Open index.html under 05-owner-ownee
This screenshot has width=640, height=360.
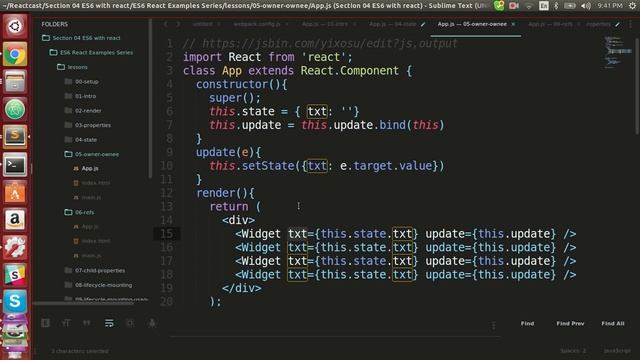tap(96, 183)
